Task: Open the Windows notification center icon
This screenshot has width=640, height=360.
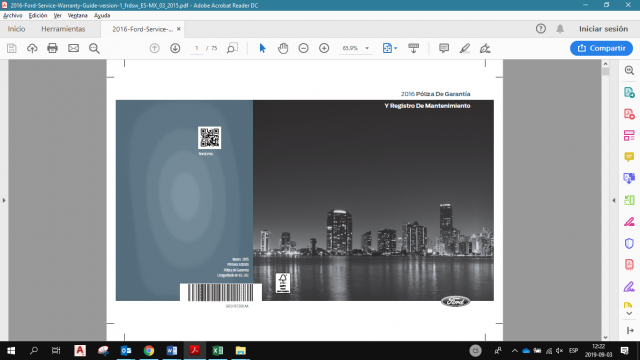Action: (x=624, y=351)
